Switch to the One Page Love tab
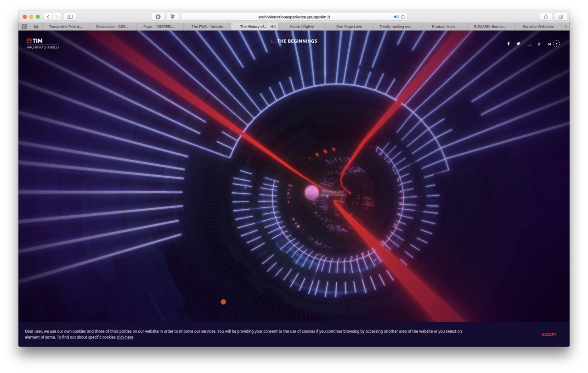 tap(349, 27)
